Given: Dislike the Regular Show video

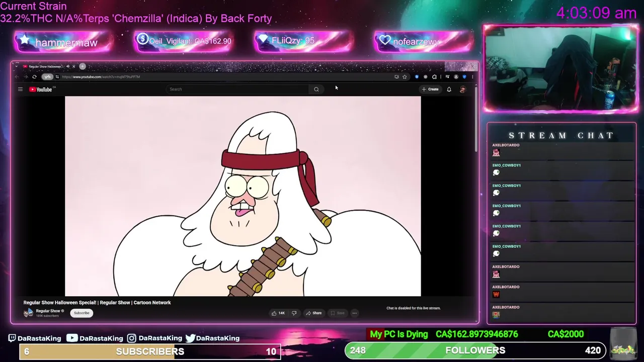Looking at the screenshot, I should [x=294, y=313].
